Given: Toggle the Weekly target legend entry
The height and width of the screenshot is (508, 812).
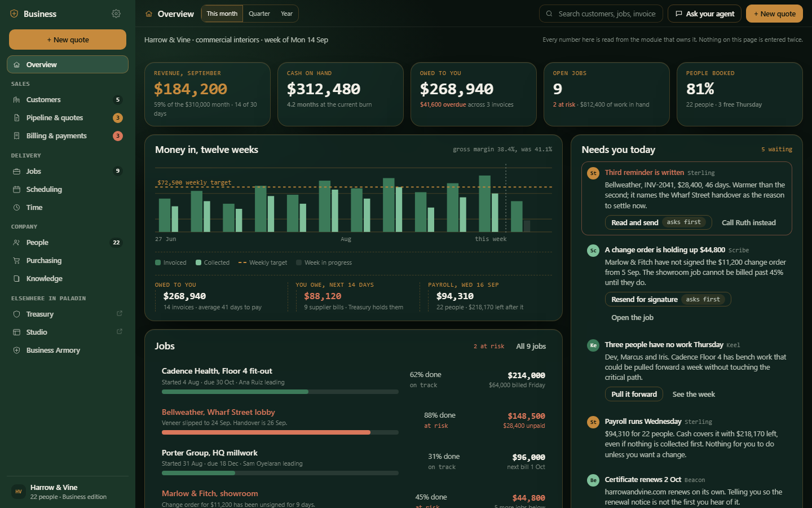Looking at the screenshot, I should (263, 262).
